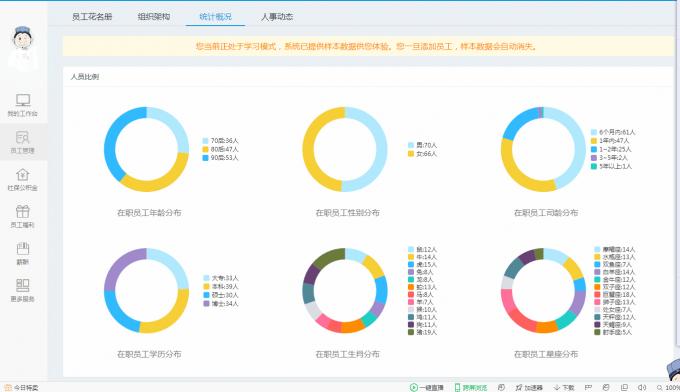This screenshot has width=680, height=392.
Task: Click the 在职员工生肖分布 chart title
Action: [347, 354]
